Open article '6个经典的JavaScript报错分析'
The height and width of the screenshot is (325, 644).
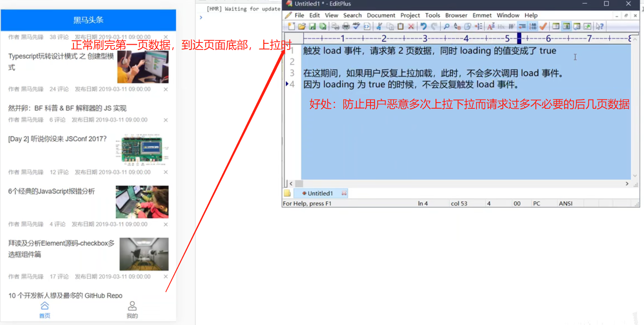coord(51,191)
